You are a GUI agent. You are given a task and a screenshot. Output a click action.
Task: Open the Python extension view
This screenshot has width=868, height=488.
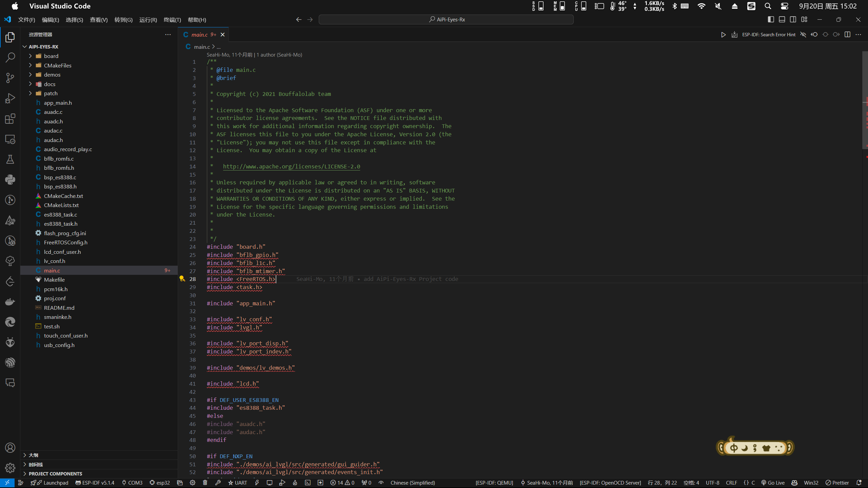[x=10, y=180]
